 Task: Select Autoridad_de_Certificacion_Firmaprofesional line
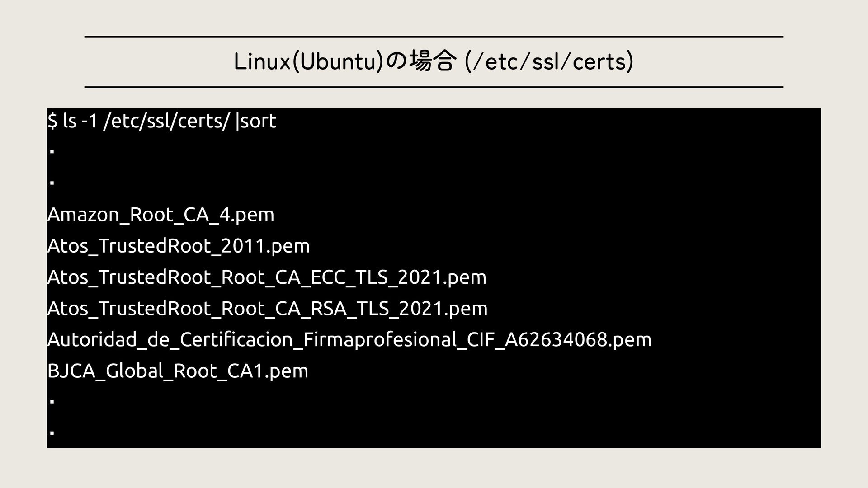(349, 339)
